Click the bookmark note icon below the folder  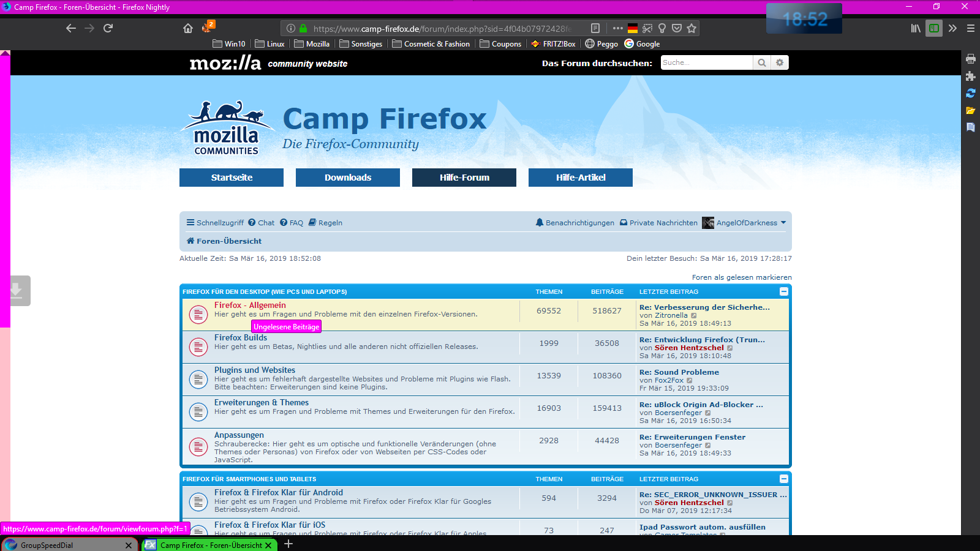(x=971, y=127)
